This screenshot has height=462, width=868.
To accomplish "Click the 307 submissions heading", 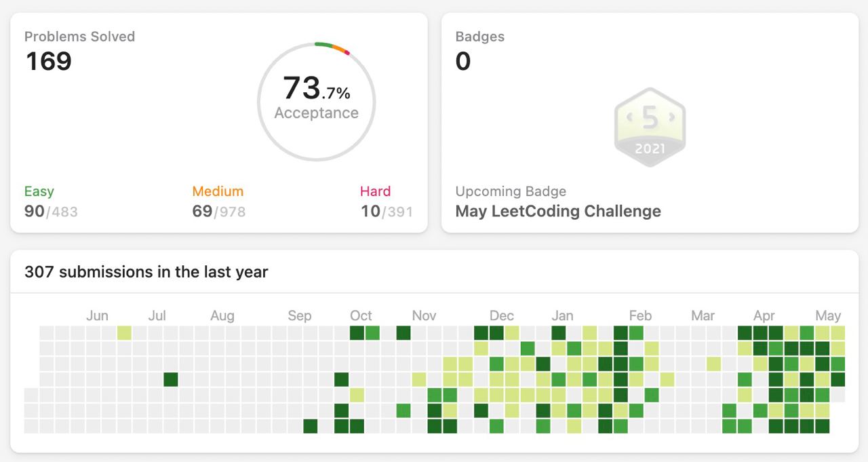I will click(146, 272).
